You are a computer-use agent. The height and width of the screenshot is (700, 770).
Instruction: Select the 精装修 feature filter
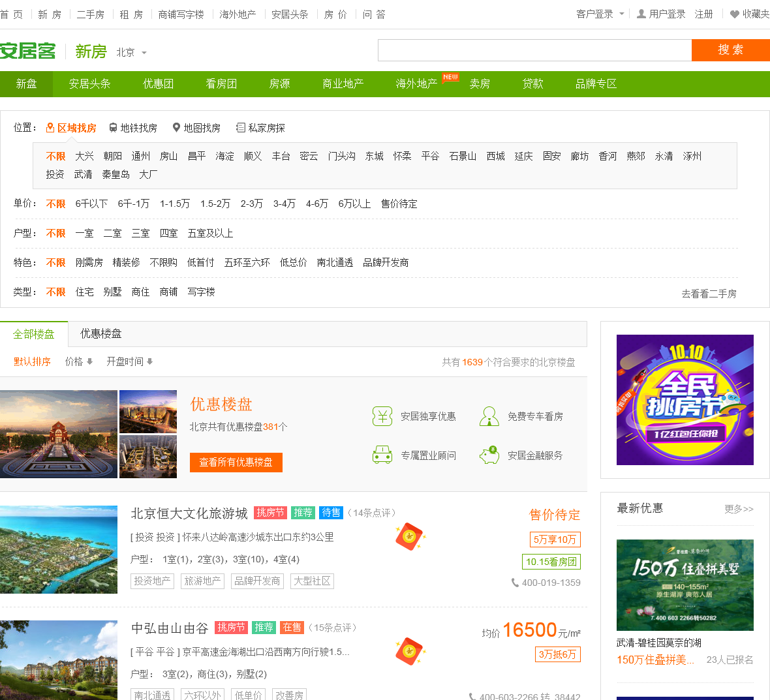click(x=126, y=263)
